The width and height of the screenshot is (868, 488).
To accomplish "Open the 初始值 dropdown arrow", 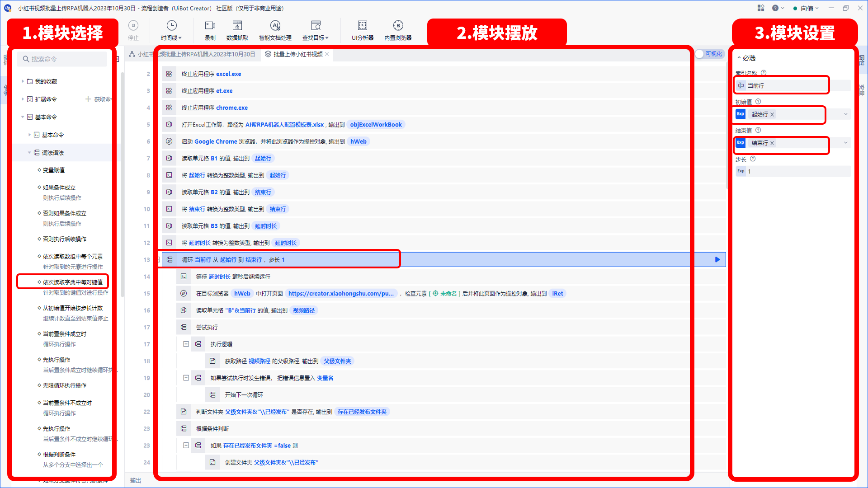I will tap(846, 114).
